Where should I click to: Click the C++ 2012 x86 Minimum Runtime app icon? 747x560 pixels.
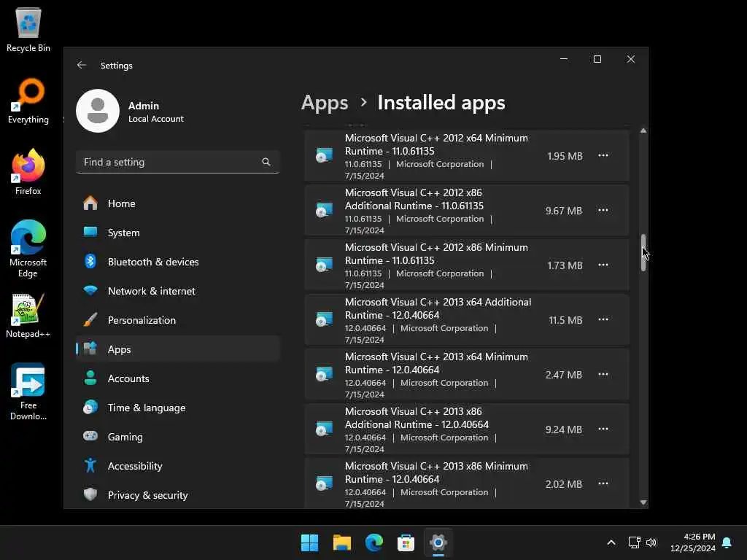[325, 265]
